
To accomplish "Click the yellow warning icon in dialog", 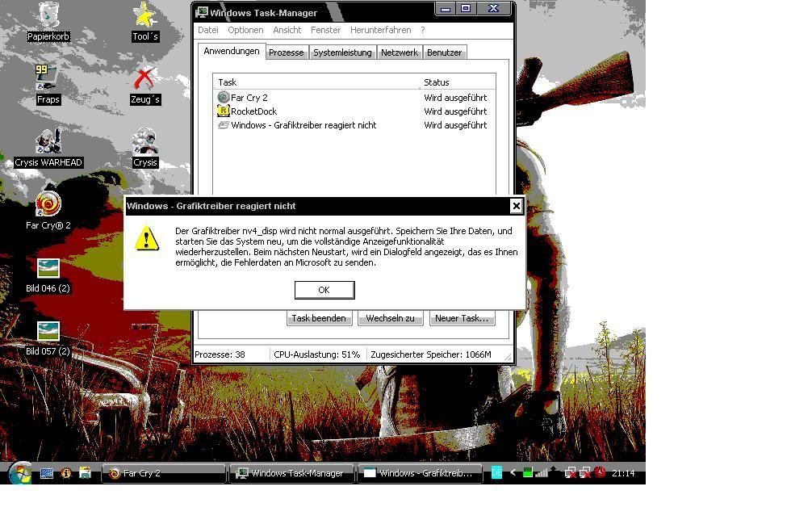I will 147,238.
